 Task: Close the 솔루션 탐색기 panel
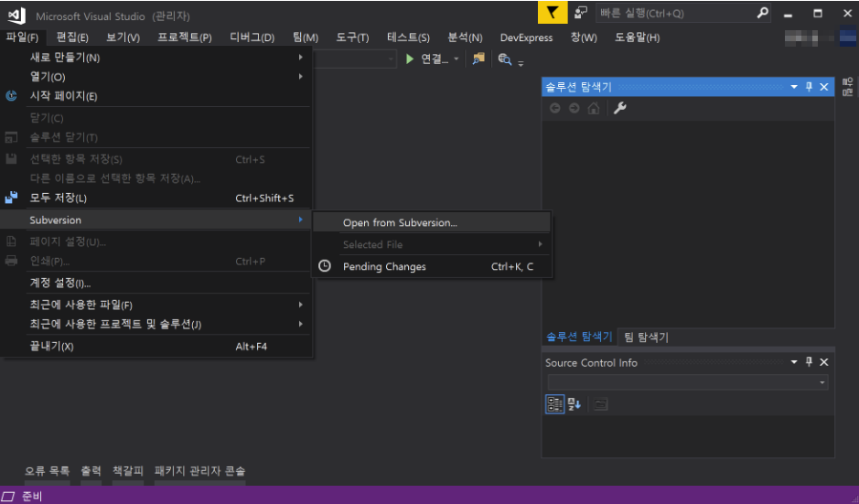824,87
